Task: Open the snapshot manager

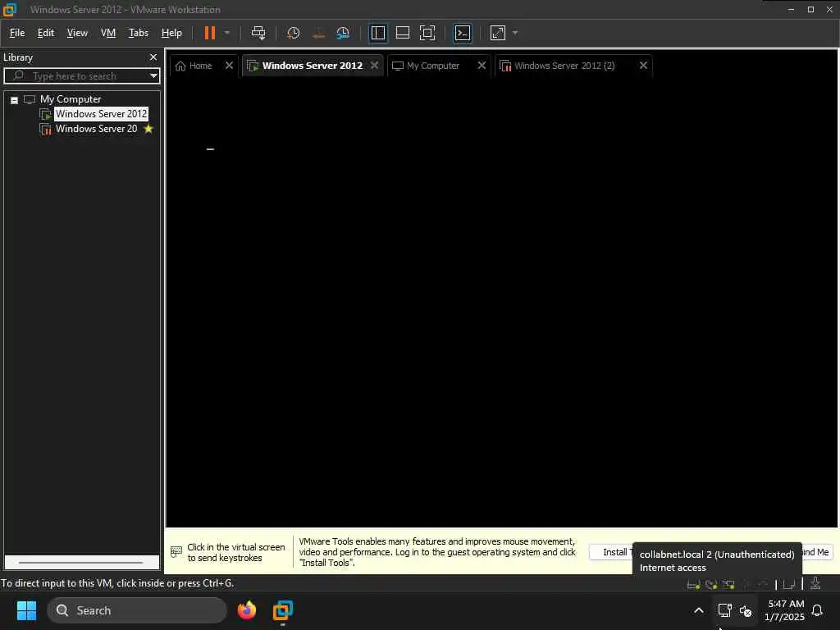Action: pyautogui.click(x=343, y=33)
